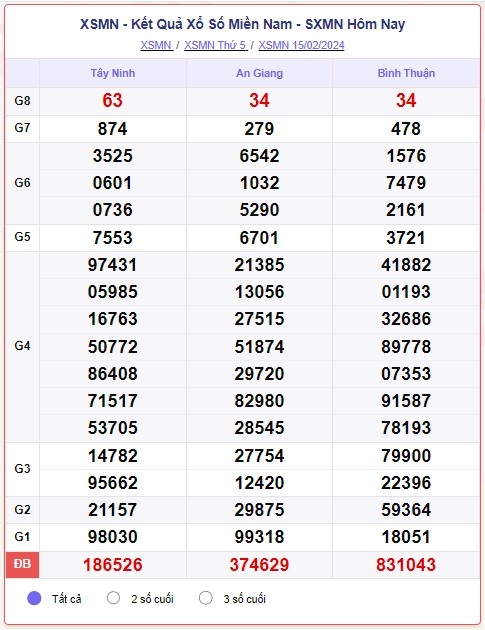Screen dimensions: 485x630
Task: Click the G8 row label
Action: (x=23, y=100)
